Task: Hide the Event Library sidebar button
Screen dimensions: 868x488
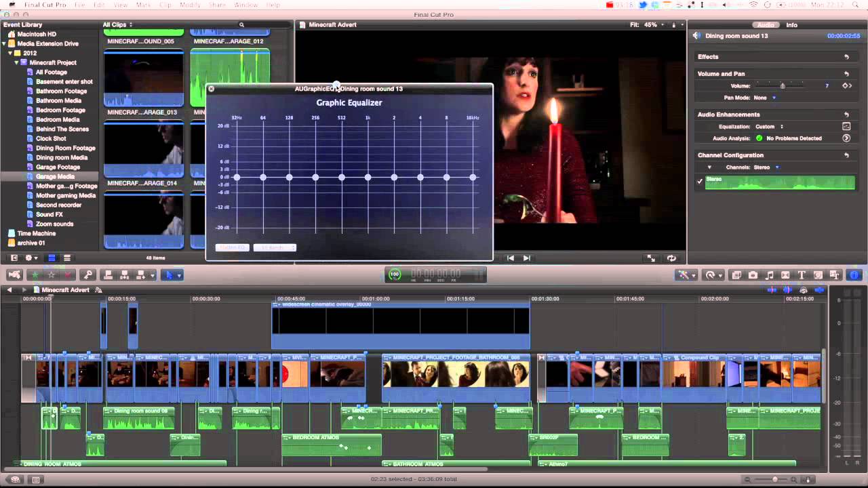Action: [x=14, y=258]
